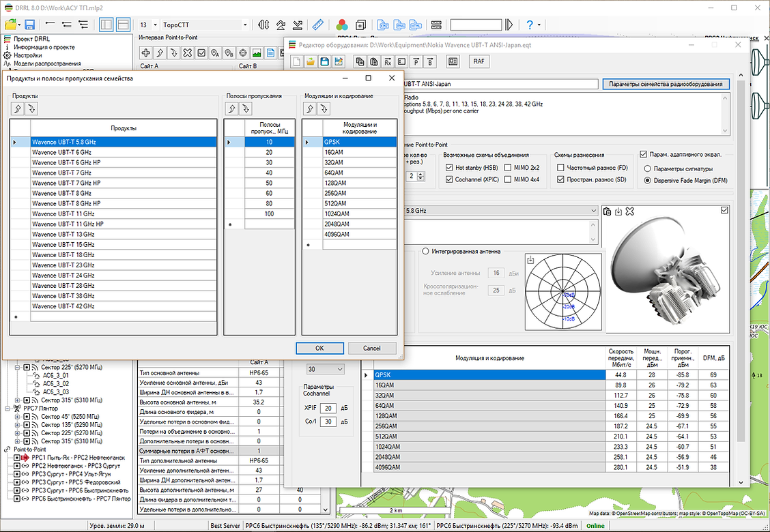Enable the MIMO 2x2 checkbox
Viewport: 770px width, 532px height.
pos(508,168)
